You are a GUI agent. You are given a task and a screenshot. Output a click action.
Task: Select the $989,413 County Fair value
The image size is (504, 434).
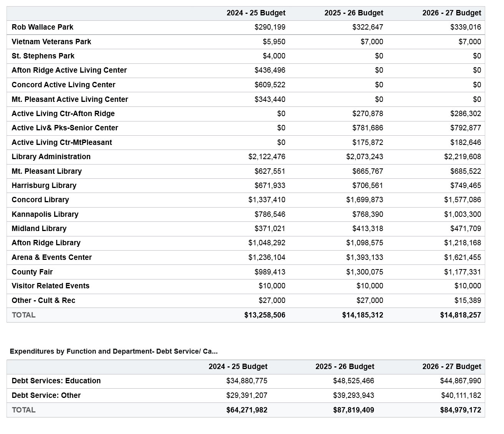click(x=270, y=272)
